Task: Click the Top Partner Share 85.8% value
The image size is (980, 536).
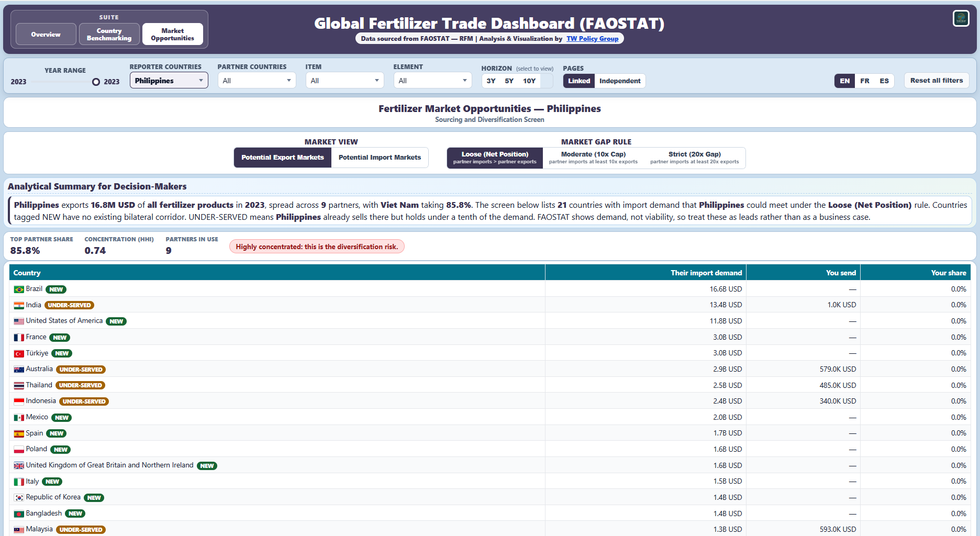Action: pyautogui.click(x=25, y=251)
